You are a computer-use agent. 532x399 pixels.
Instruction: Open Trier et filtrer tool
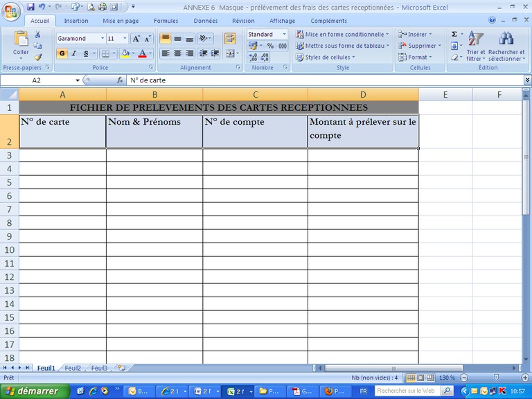(x=476, y=46)
